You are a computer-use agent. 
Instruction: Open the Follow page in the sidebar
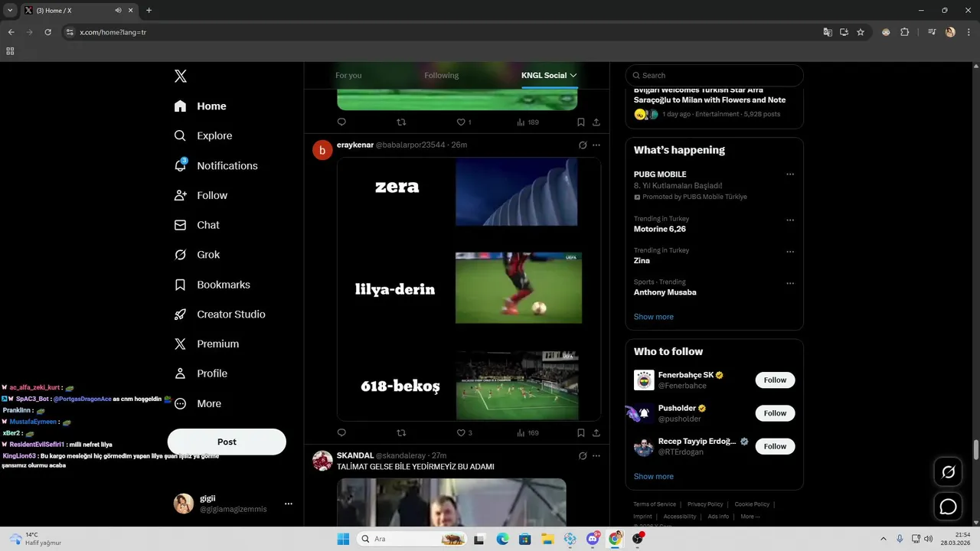point(201,195)
